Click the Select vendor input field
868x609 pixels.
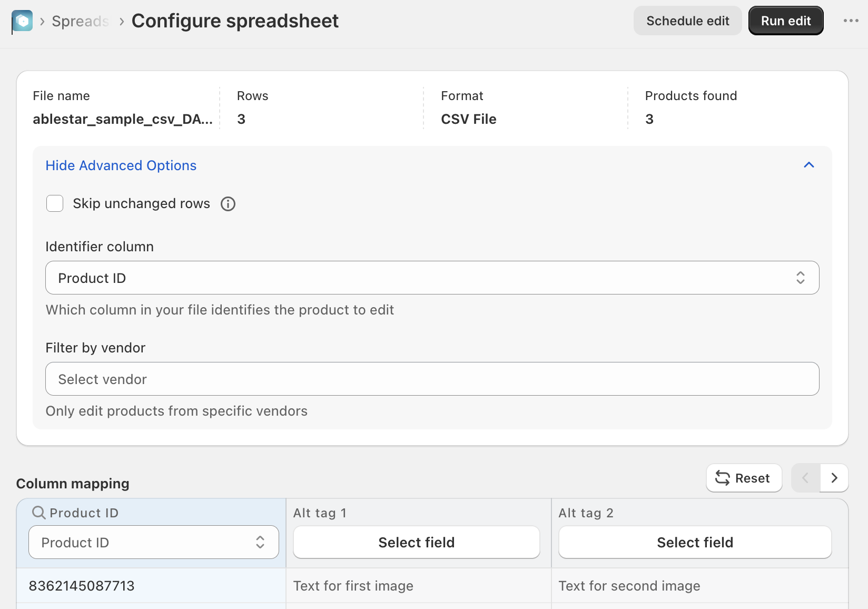click(432, 379)
